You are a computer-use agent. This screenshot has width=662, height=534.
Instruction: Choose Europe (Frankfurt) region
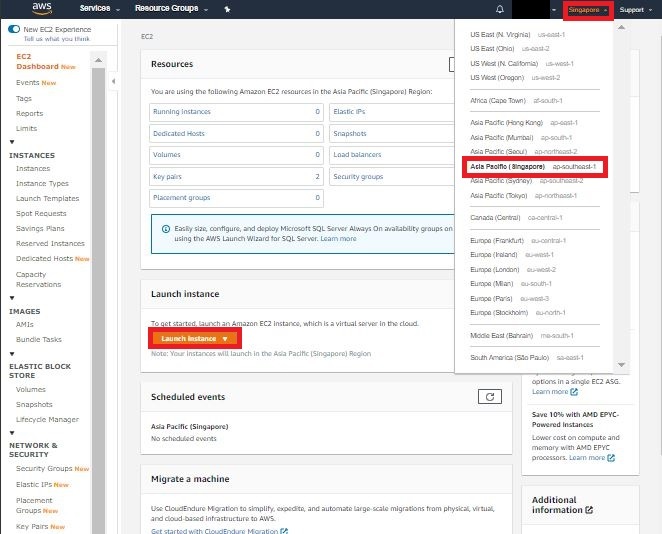(518, 241)
